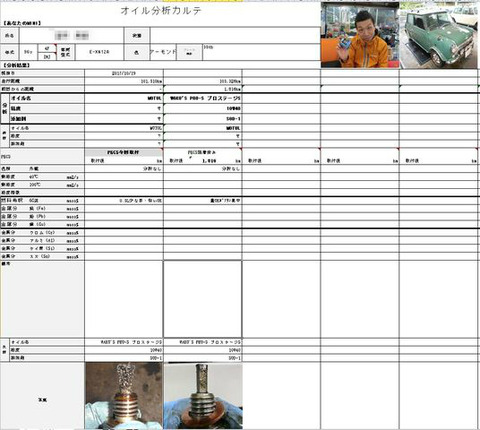Screen dimensions: 480x430
Task: Select the スズ (Sn) metal row
Action: tap(42, 257)
